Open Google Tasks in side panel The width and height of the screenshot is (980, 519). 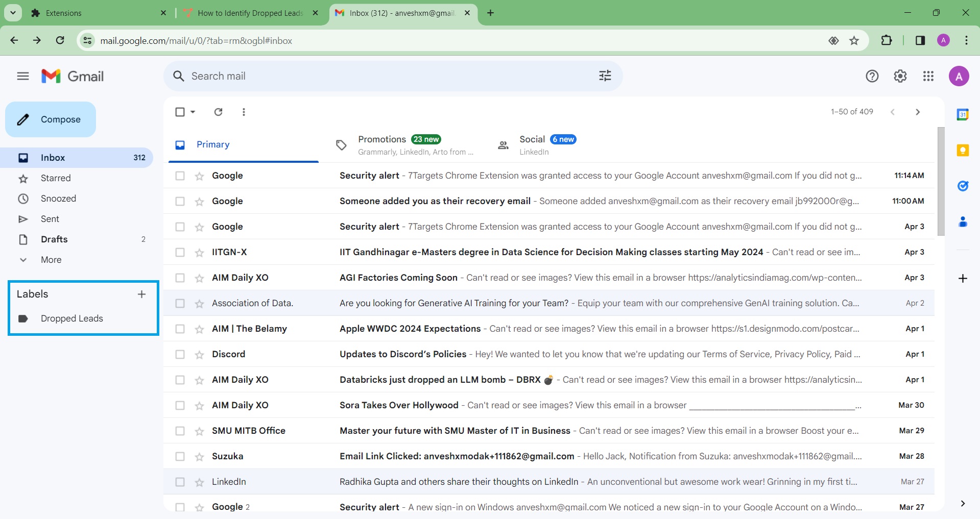point(963,186)
